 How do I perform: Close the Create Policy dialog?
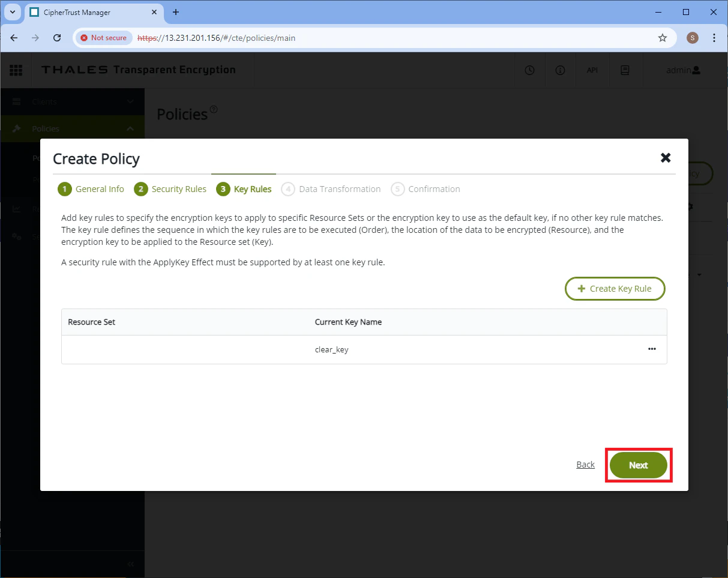click(x=665, y=158)
